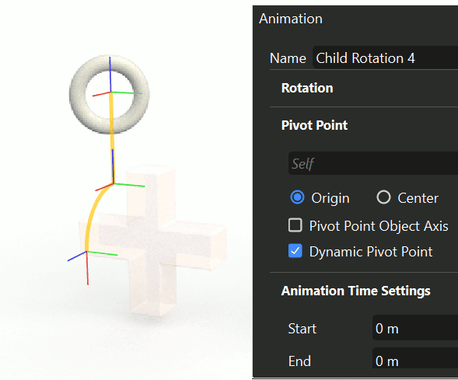Click the blue axis line atop the torus
The width and height of the screenshot is (458, 380).
click(110, 74)
